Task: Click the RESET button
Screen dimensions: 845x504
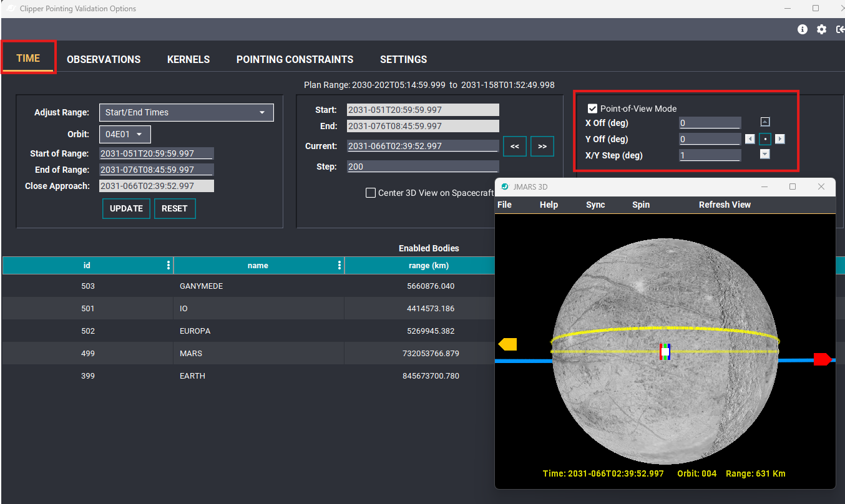Action: tap(175, 208)
